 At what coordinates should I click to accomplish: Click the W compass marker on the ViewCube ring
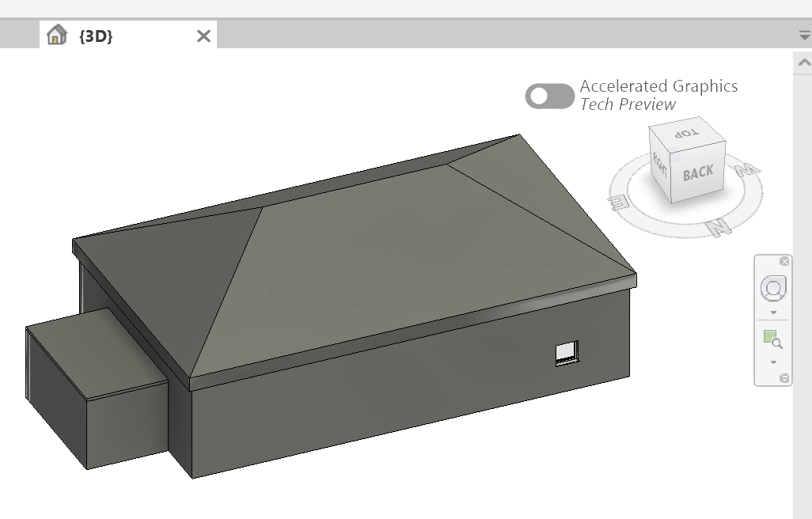(748, 169)
